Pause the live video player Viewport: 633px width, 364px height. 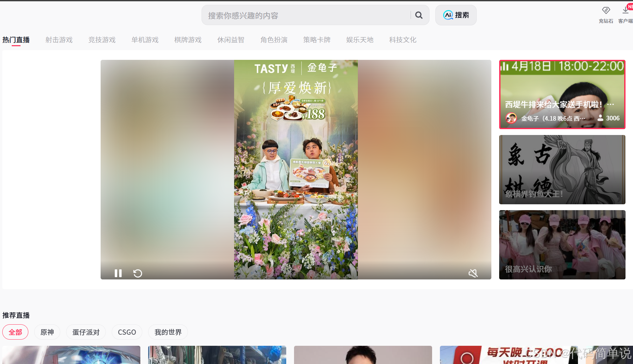(x=118, y=273)
